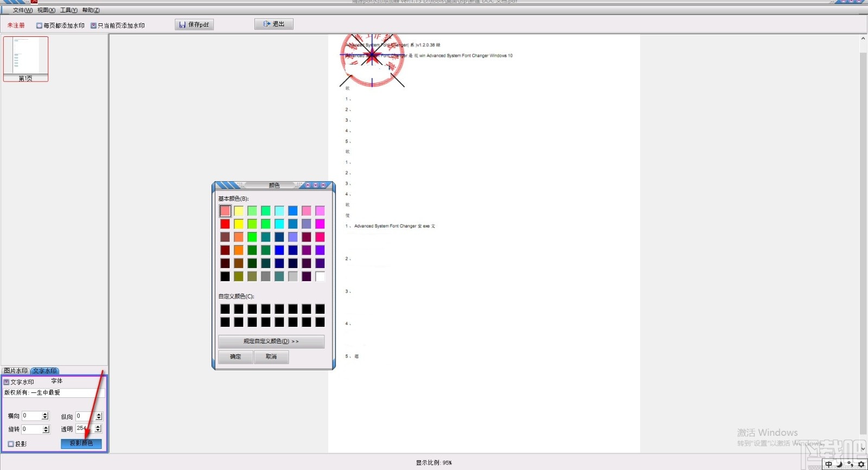Pick the orange swatch in the fourth row
Viewport: 868px width, 470px height.
tap(239, 250)
